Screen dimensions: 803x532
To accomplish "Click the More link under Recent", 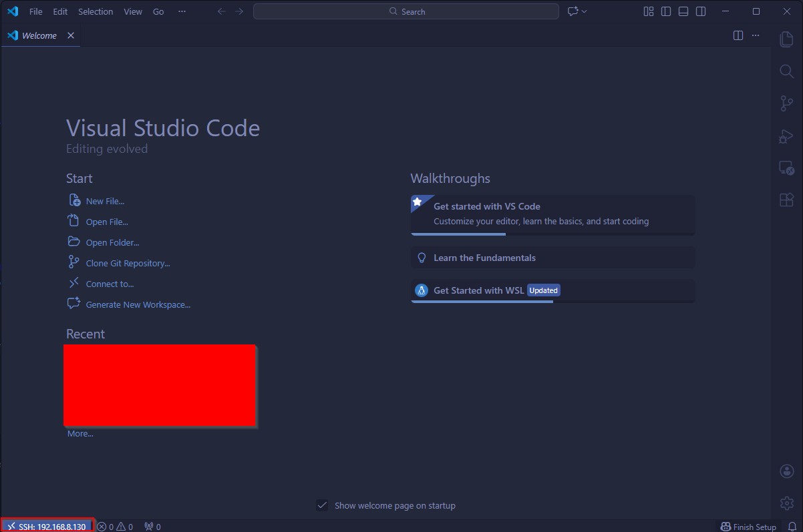I will point(79,433).
